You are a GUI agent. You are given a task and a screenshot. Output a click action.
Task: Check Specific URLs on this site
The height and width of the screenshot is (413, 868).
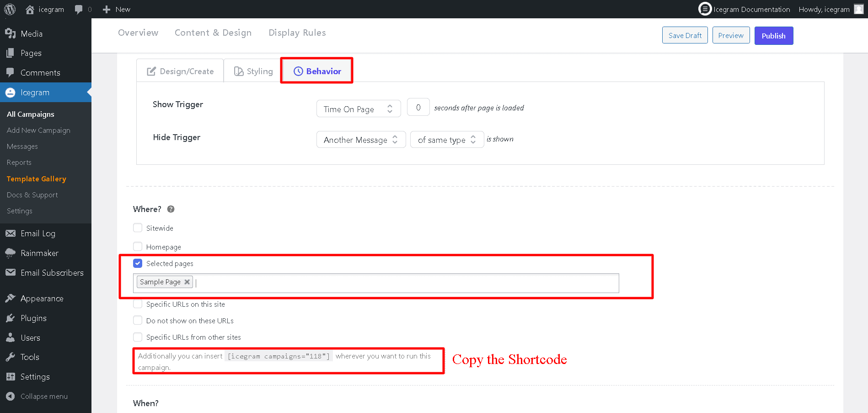tap(138, 304)
